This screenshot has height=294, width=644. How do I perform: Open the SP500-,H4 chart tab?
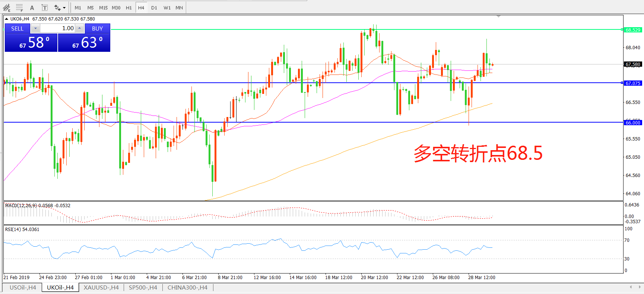143,287
